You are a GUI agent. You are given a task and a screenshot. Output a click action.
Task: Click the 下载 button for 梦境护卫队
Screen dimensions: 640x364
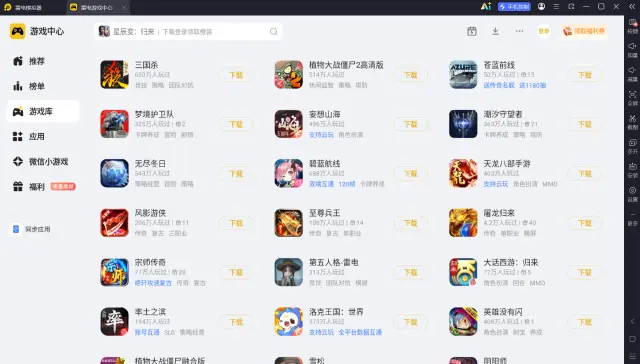(236, 124)
